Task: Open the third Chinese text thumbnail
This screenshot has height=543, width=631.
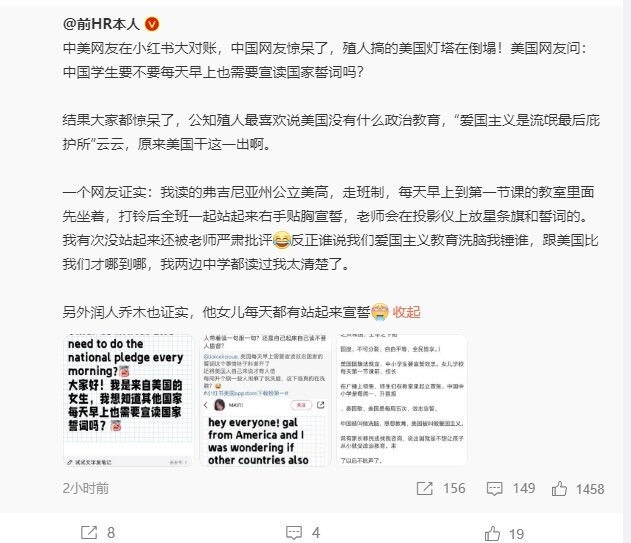Action: tap(402, 400)
